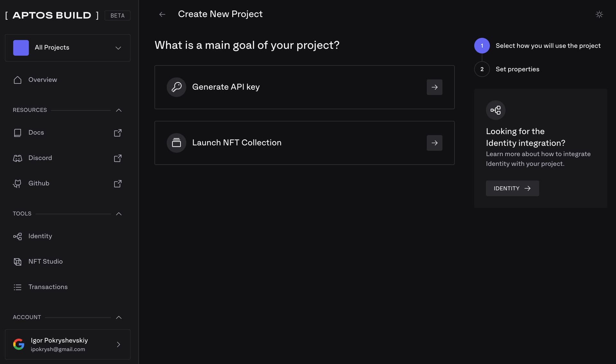Screen dimensions: 616x364
Task: Collapse the TOOLS section
Action: [119, 214]
